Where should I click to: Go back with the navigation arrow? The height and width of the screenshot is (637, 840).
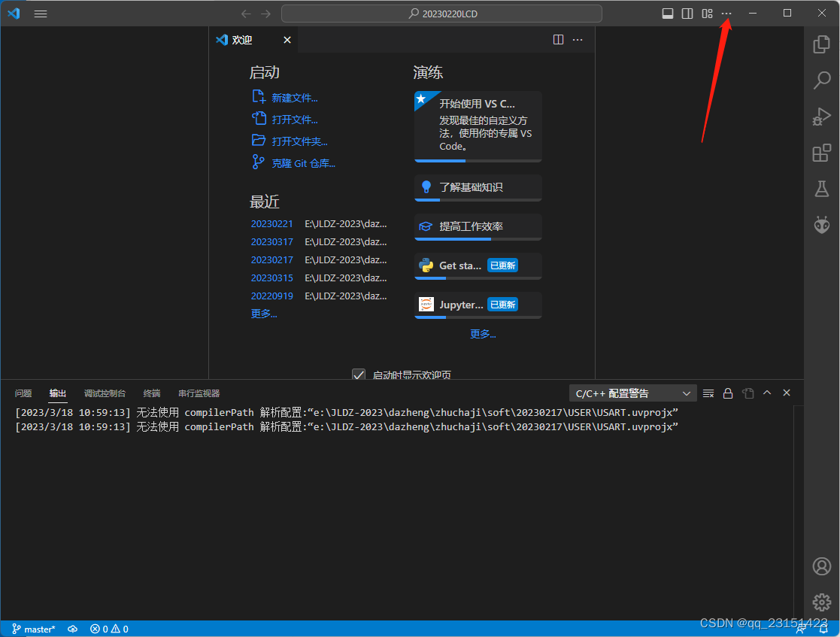(246, 14)
